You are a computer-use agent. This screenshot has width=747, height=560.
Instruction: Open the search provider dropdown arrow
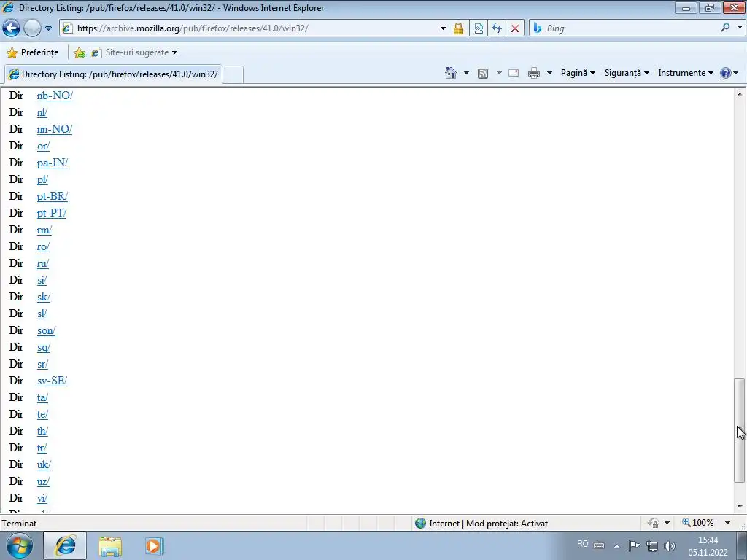[x=740, y=28]
